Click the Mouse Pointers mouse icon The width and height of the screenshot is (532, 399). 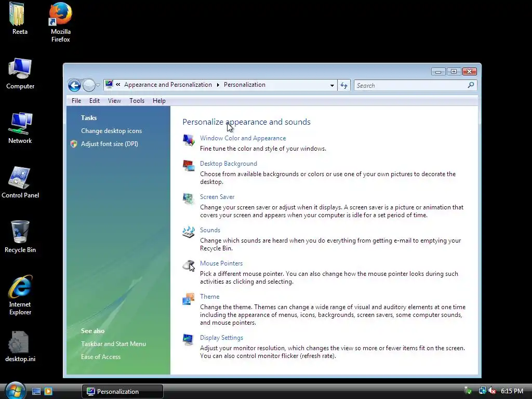pos(189,265)
